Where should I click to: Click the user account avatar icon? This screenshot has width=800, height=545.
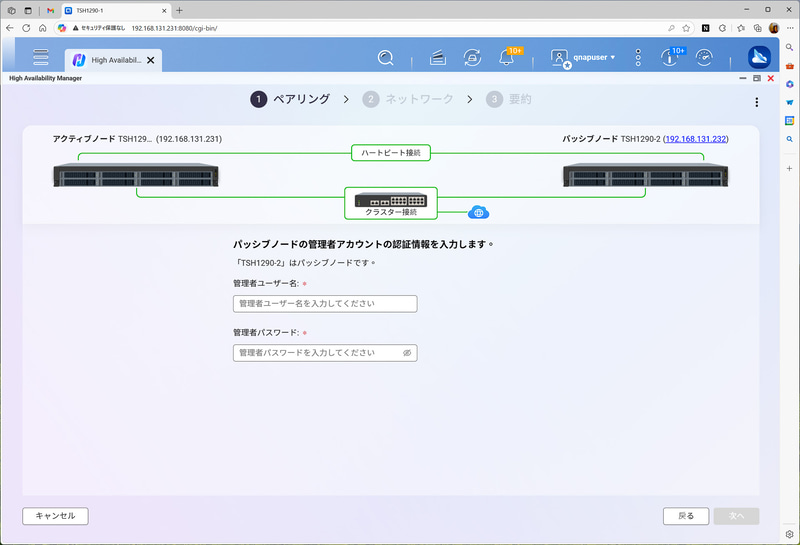pyautogui.click(x=560, y=59)
